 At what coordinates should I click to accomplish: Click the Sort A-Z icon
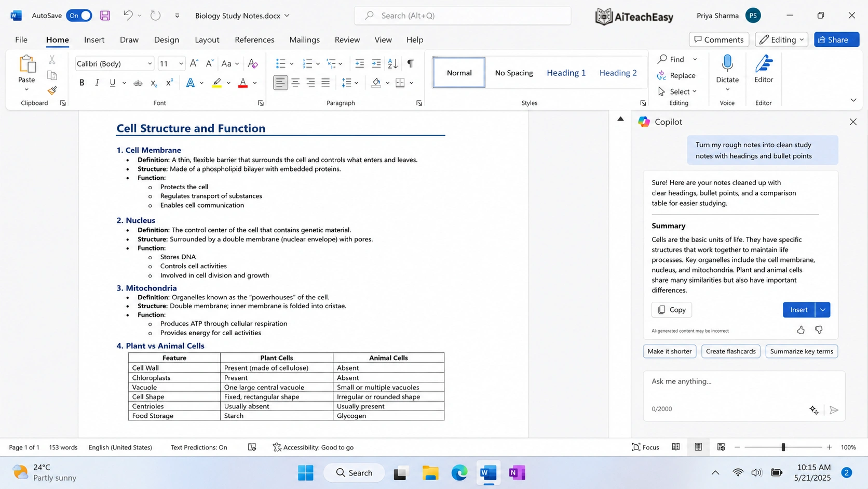coord(393,63)
